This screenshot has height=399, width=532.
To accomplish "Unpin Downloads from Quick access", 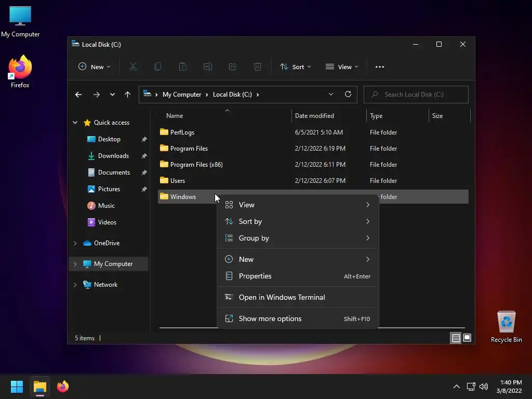I will (144, 156).
